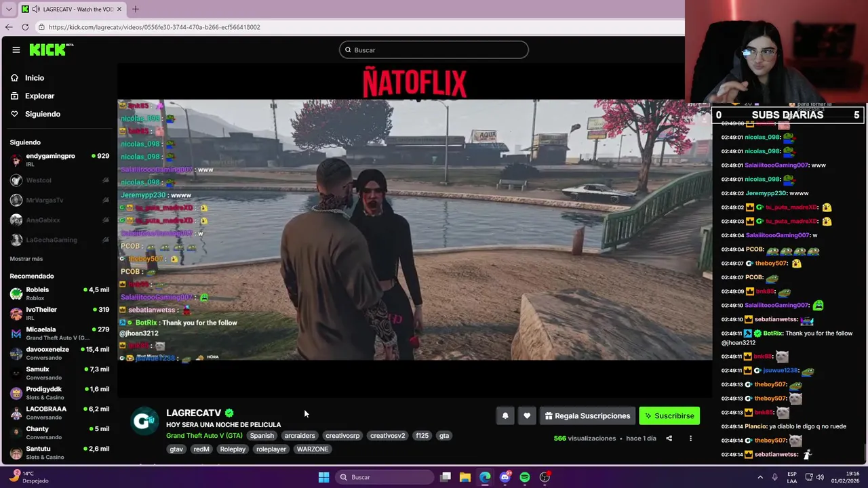
Task: Open recommended channel Samulx
Action: click(60, 373)
